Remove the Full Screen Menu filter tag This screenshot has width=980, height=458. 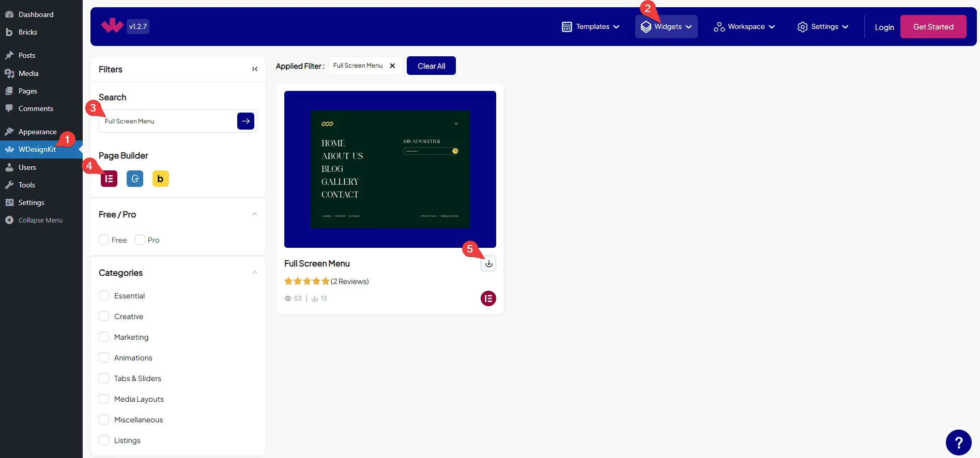click(392, 66)
